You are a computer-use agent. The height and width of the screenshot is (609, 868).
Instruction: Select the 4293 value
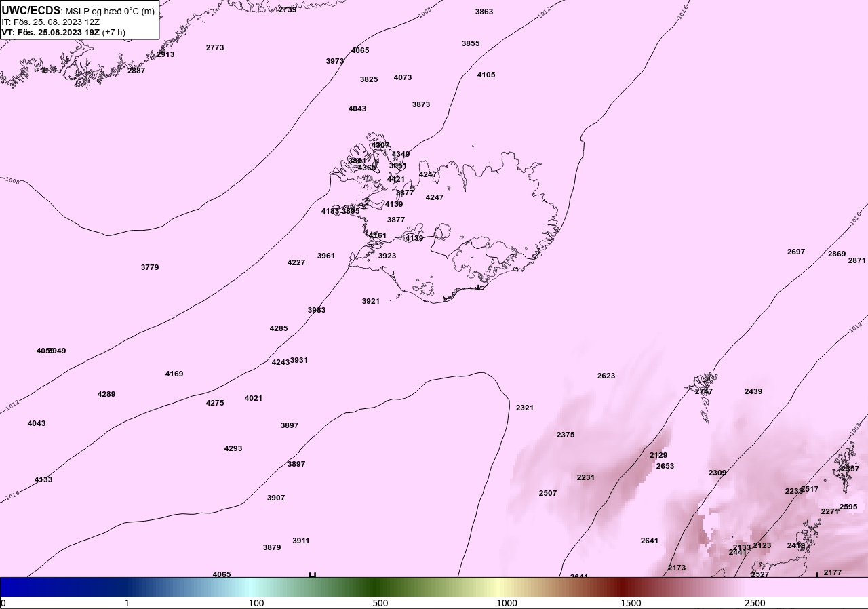click(233, 448)
